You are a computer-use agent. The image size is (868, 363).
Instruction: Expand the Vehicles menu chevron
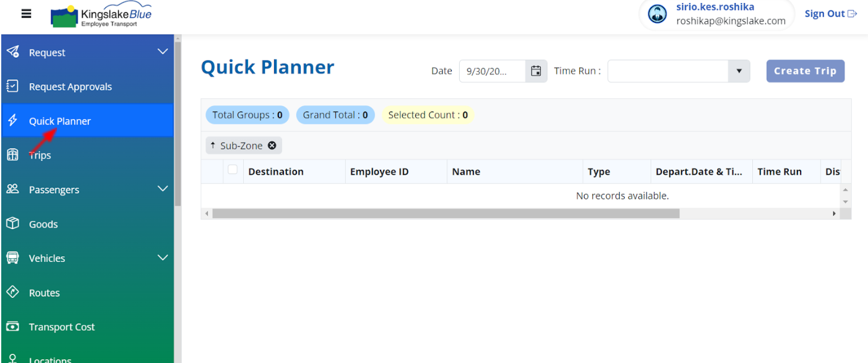tap(163, 257)
